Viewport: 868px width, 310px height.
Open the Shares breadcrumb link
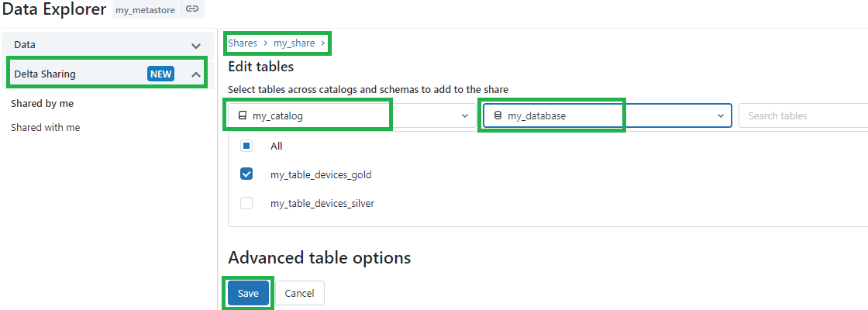(x=243, y=43)
